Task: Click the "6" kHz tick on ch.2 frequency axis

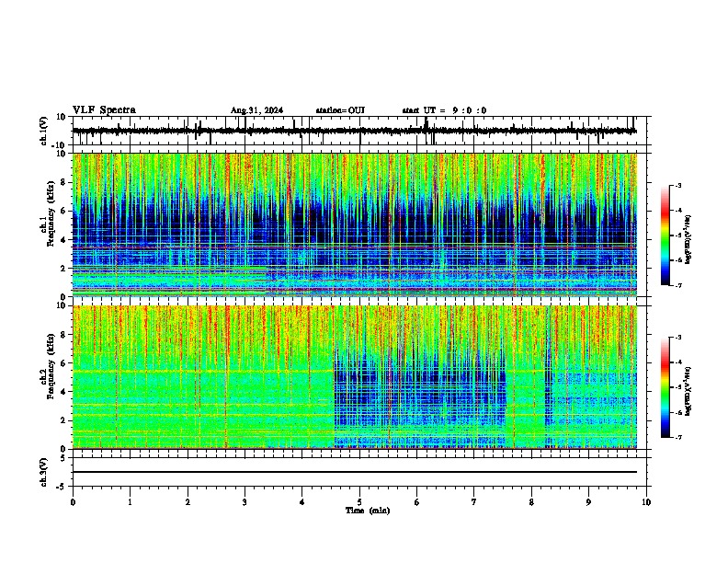Action: click(64, 363)
